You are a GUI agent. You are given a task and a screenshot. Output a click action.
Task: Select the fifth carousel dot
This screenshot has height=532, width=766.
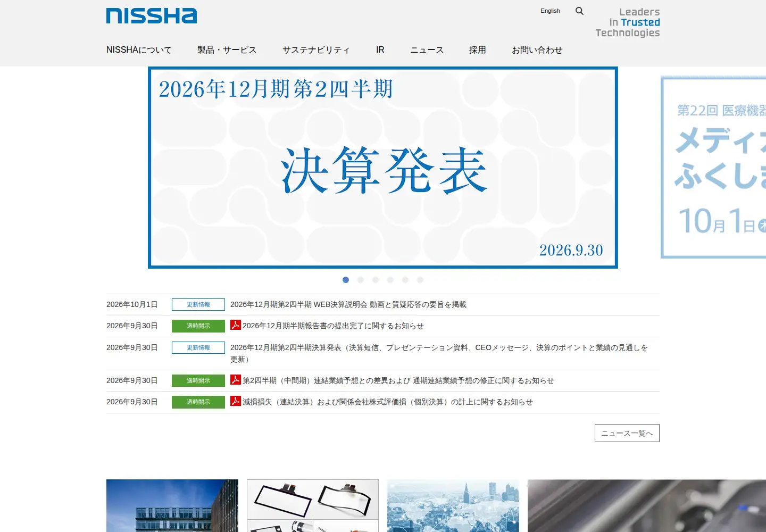tap(405, 280)
